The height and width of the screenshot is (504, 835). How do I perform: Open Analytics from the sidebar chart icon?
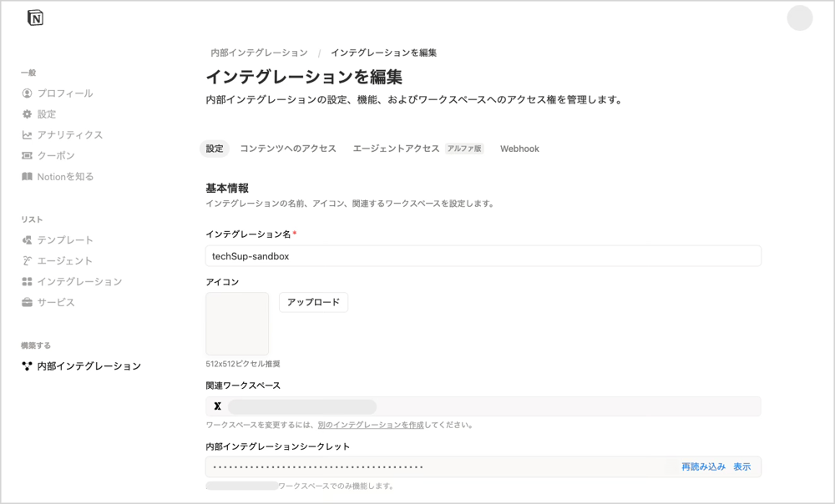pyautogui.click(x=26, y=134)
